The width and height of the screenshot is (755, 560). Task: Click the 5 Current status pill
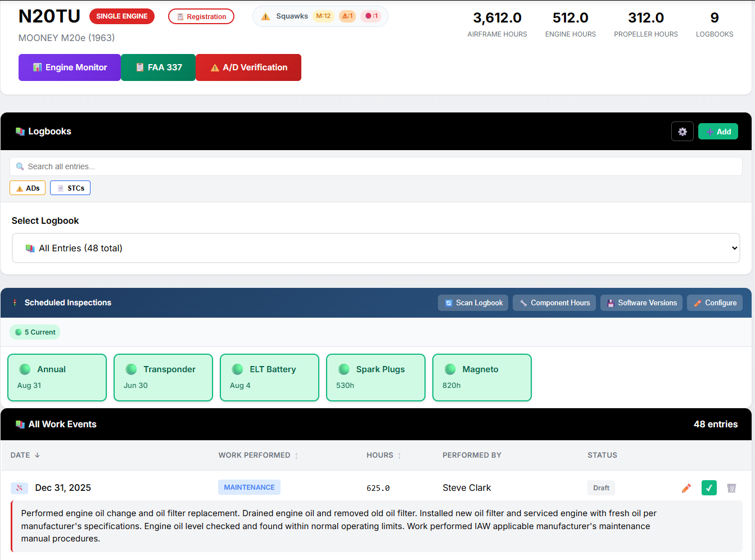point(35,332)
